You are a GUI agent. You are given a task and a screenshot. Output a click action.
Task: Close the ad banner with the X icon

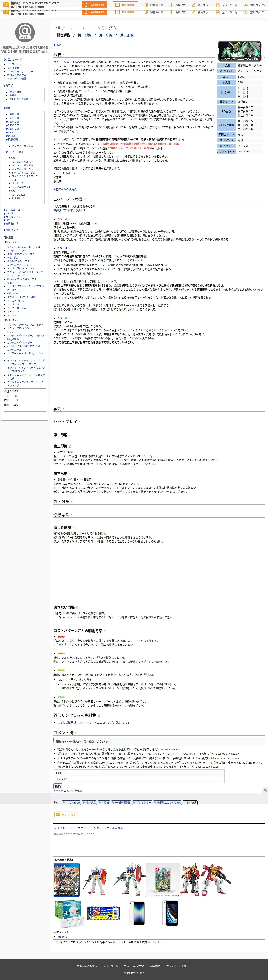click(265, 790)
